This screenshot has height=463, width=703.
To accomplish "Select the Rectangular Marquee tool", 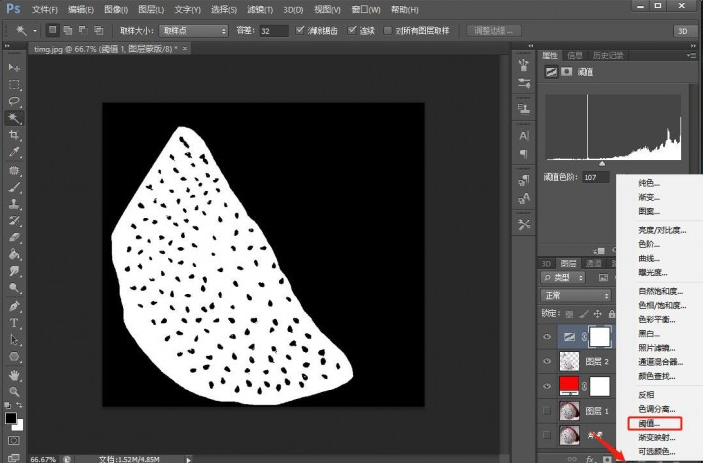I will point(15,84).
